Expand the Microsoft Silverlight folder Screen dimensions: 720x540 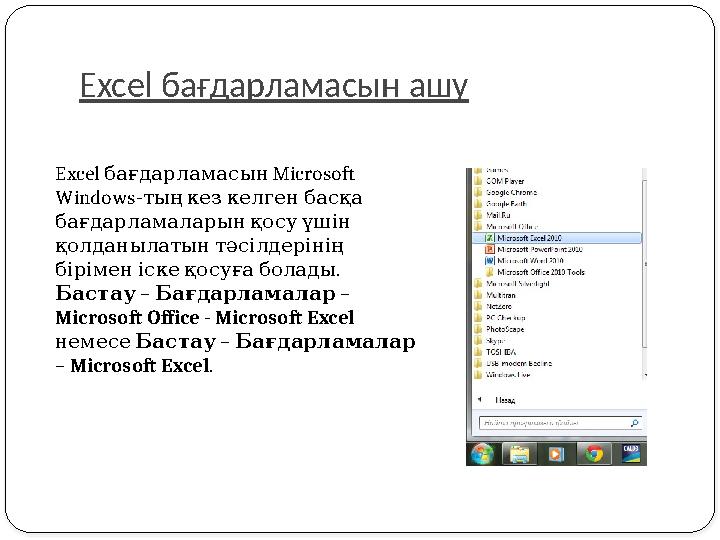[x=512, y=284]
